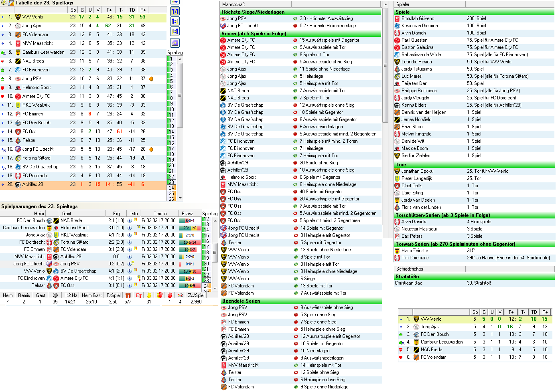
Task: Click the Fortuna Sittard crest in the main league table
Action: point(18,158)
